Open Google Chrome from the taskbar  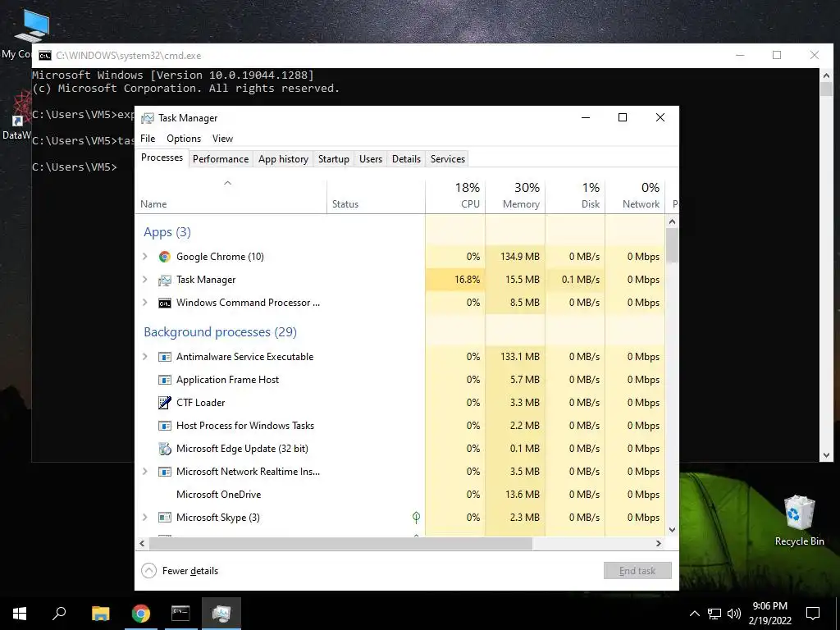coord(140,614)
